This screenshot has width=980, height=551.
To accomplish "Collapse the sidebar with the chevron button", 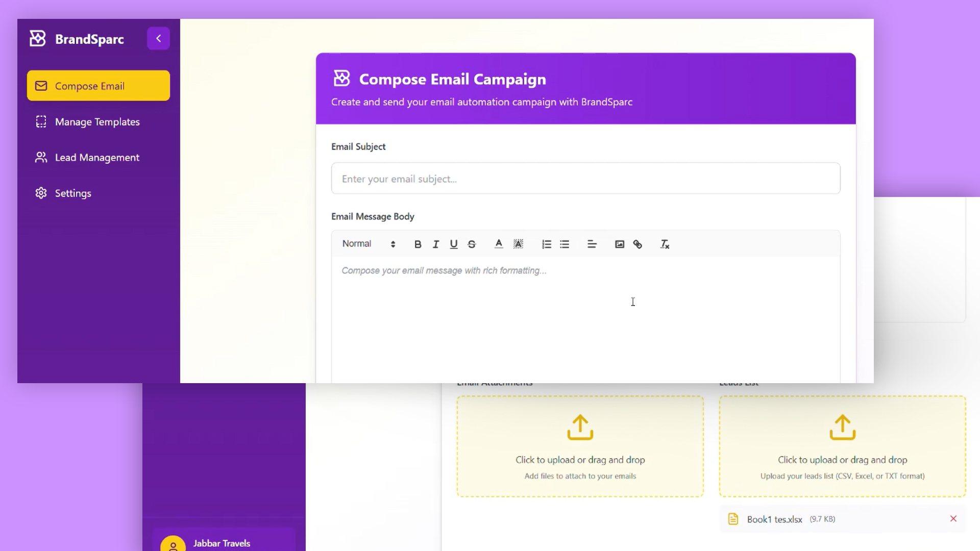I will tap(158, 38).
